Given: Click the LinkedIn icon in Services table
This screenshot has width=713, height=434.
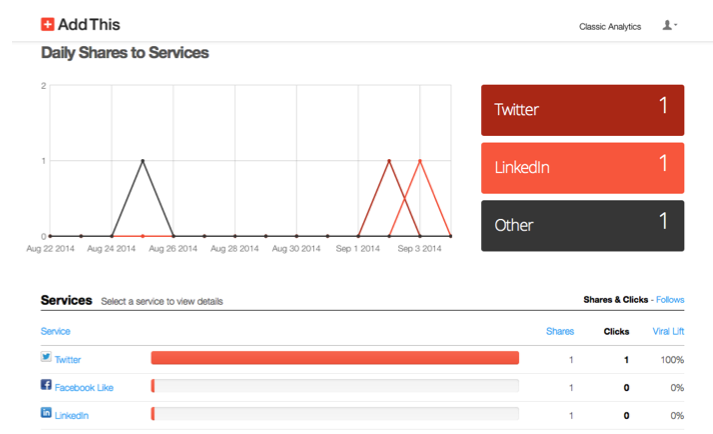Looking at the screenshot, I should pyautogui.click(x=46, y=412).
